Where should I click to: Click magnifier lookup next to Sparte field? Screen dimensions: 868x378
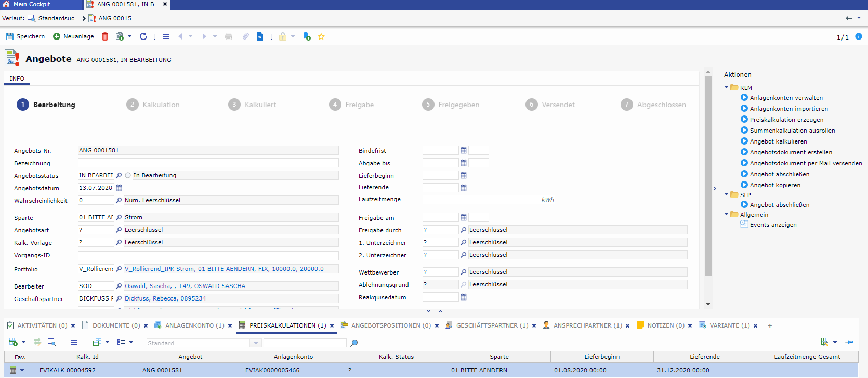[x=119, y=217]
